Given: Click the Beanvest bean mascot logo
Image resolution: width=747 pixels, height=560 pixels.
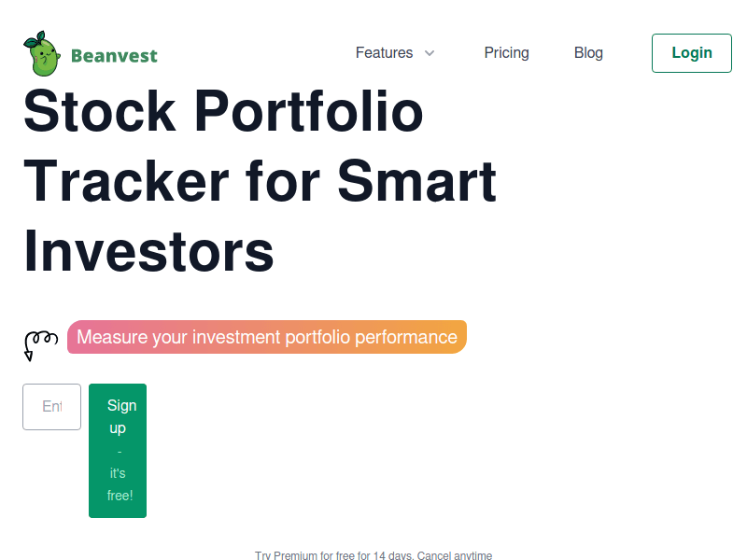Looking at the screenshot, I should pyautogui.click(x=41, y=54).
